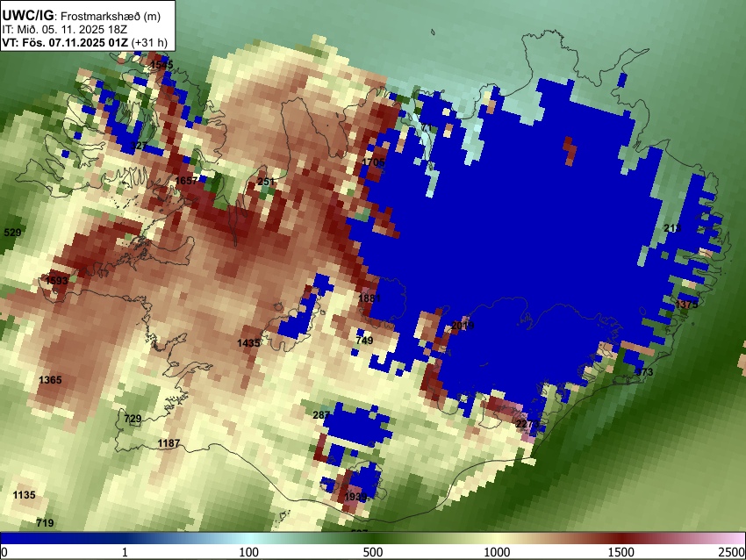The image size is (746, 560).
Task: Click the 749 value label
Action: coord(364,341)
